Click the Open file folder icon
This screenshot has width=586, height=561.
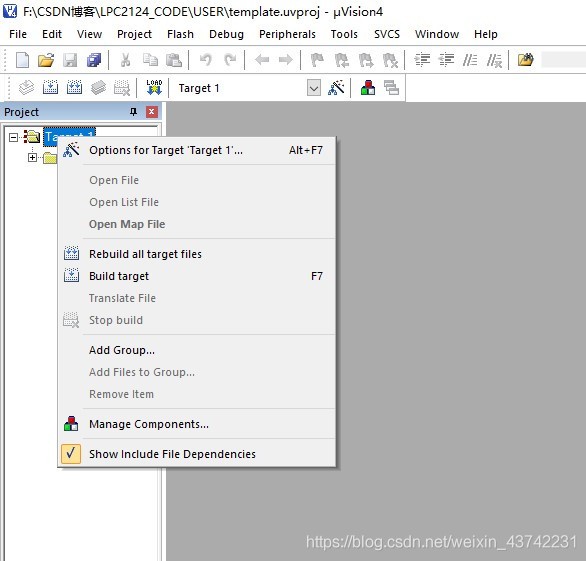[x=46, y=60]
